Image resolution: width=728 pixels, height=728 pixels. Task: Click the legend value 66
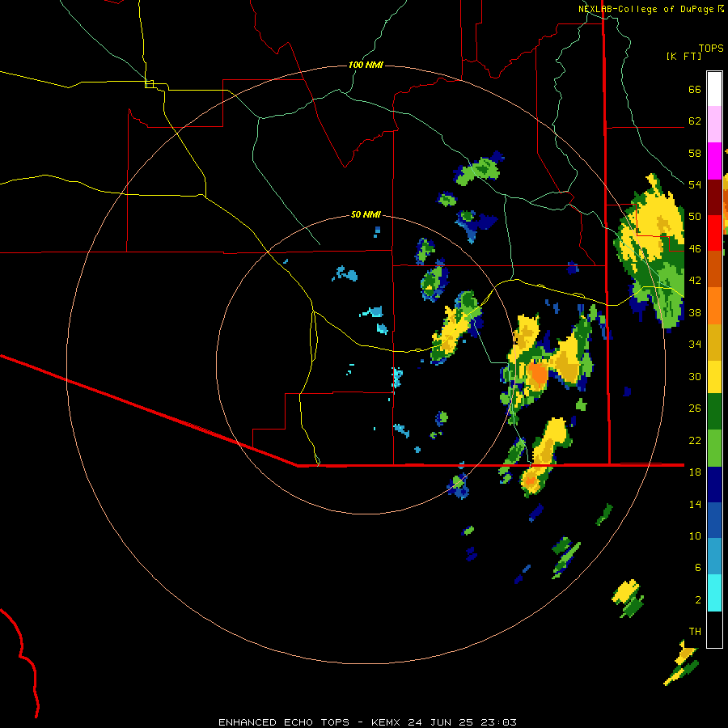pos(695,90)
